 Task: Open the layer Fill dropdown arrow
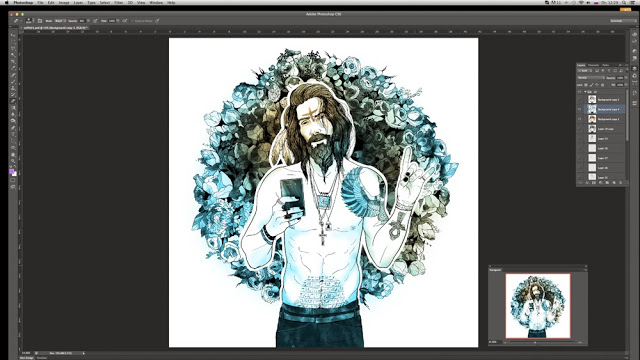(x=626, y=85)
